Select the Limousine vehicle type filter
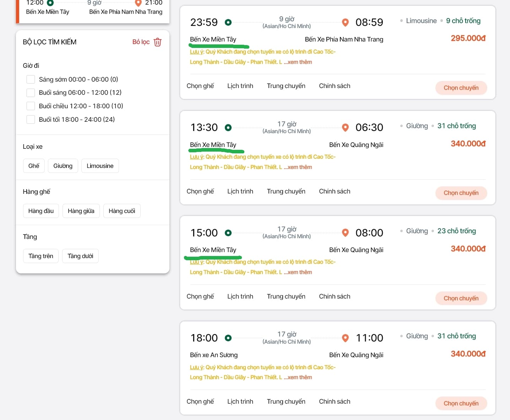The width and height of the screenshot is (510, 420). point(100,166)
